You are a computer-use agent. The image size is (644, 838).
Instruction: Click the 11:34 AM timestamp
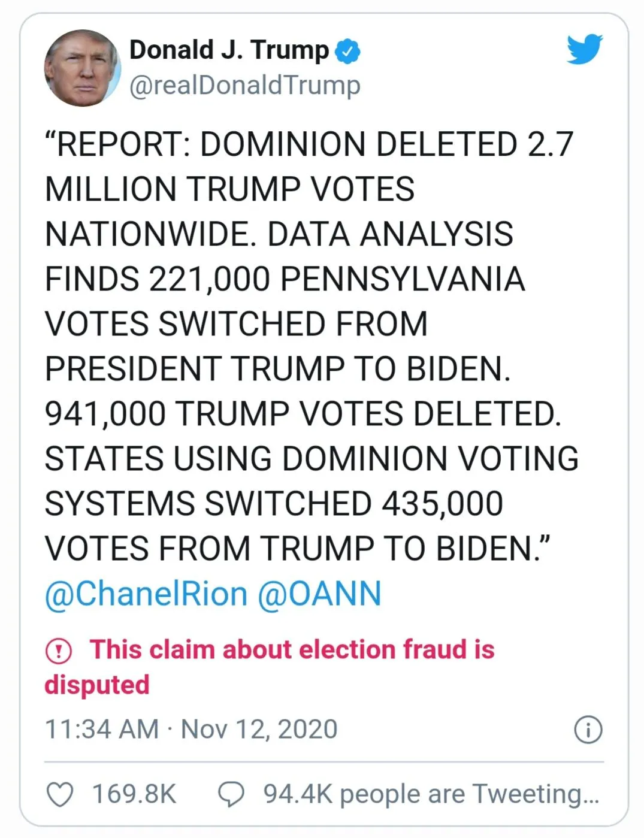pos(101,730)
